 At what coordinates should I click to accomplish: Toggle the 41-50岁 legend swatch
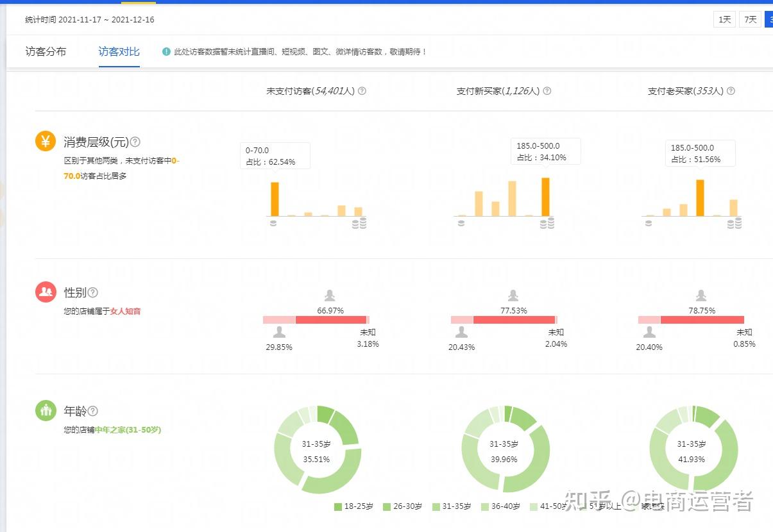click(534, 507)
